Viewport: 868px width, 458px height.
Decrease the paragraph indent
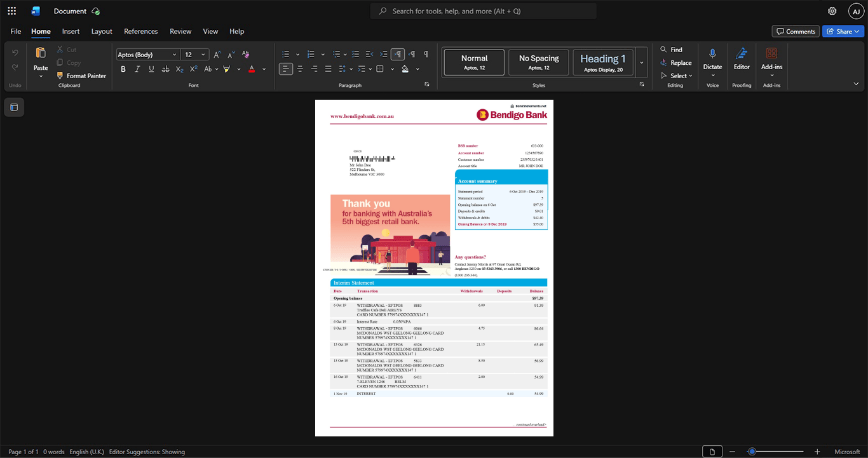click(370, 55)
